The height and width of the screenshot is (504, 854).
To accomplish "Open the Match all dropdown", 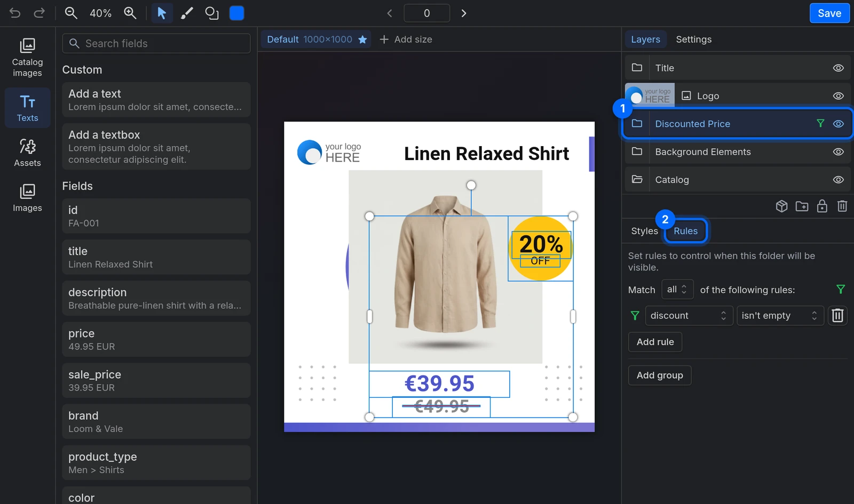I will 677,290.
